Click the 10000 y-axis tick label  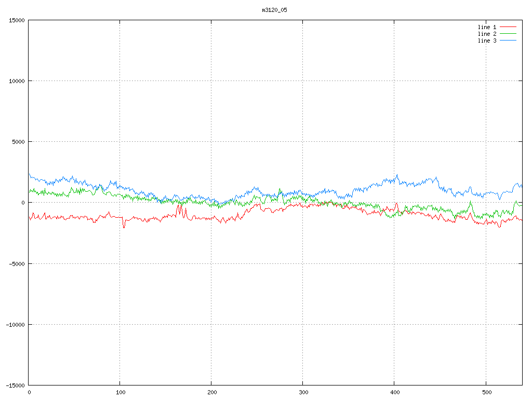(17, 81)
